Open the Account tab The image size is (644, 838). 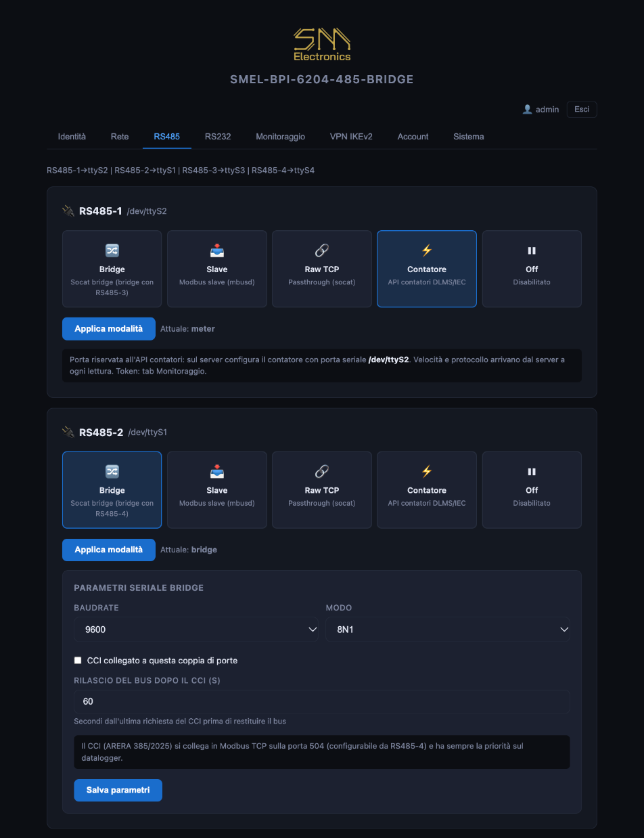(413, 136)
